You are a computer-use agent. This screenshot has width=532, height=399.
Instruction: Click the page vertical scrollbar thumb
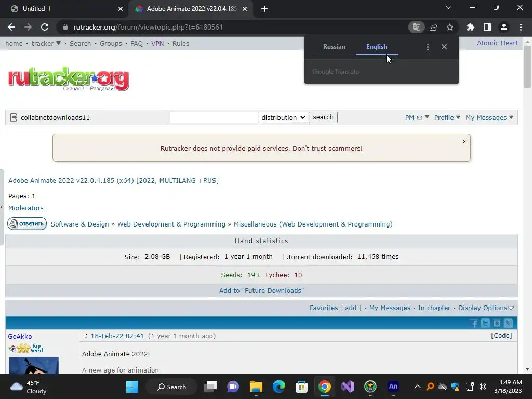pyautogui.click(x=527, y=66)
